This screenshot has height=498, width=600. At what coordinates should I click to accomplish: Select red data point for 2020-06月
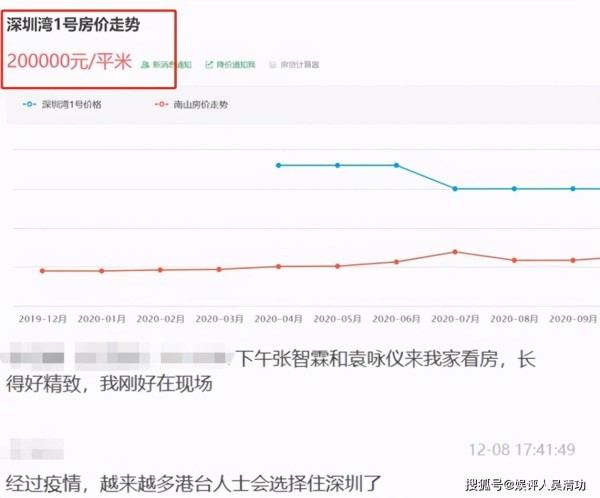click(x=396, y=262)
